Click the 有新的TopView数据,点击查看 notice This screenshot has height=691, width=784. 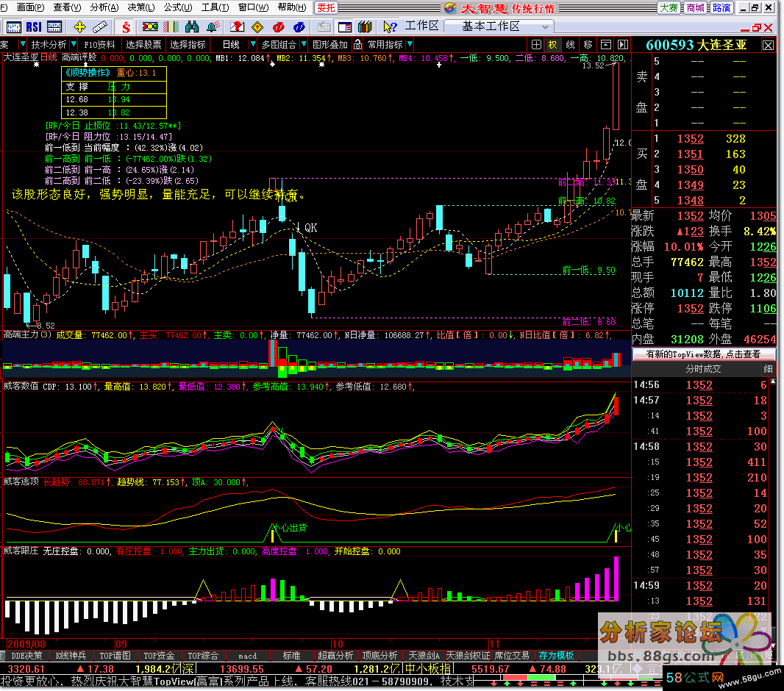pyautogui.click(x=704, y=354)
